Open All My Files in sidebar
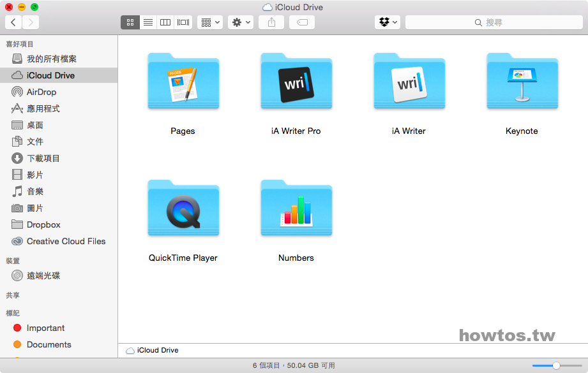Viewport: 588px width, 373px height. click(59, 59)
